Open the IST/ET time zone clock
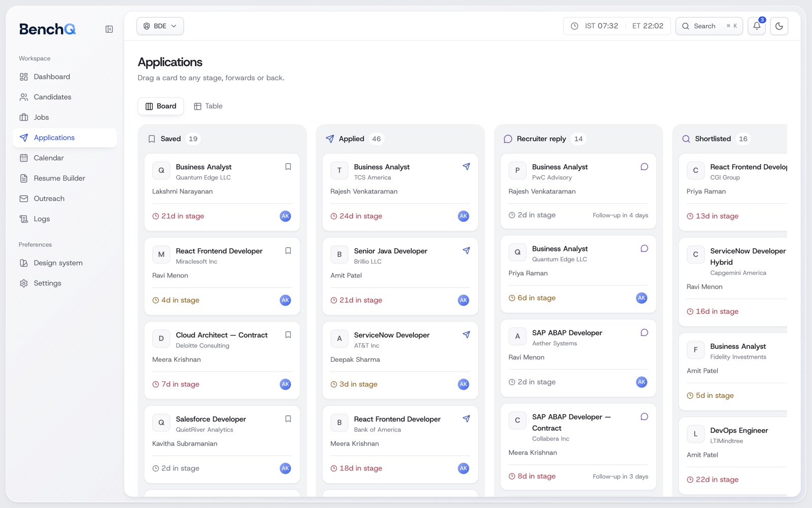This screenshot has width=812, height=508. point(617,26)
